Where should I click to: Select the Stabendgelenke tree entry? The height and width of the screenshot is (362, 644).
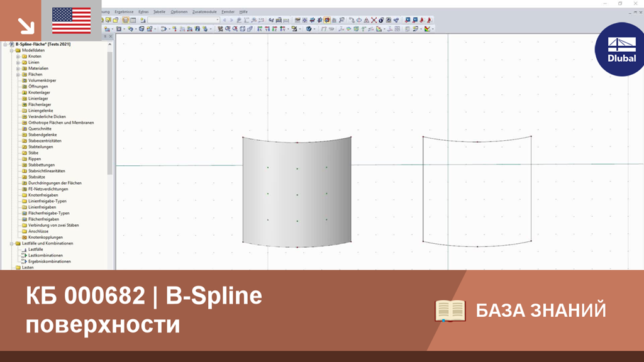[x=42, y=134]
